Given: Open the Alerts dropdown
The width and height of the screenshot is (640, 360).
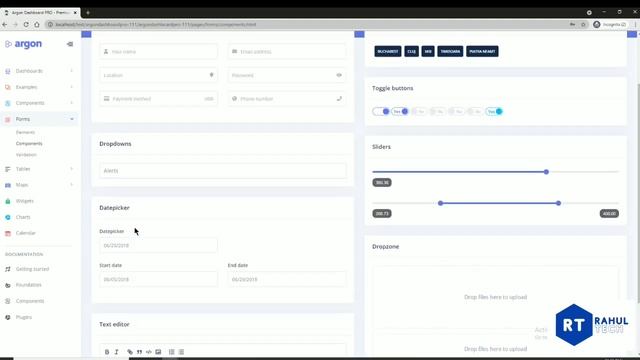Looking at the screenshot, I should 223,171.
